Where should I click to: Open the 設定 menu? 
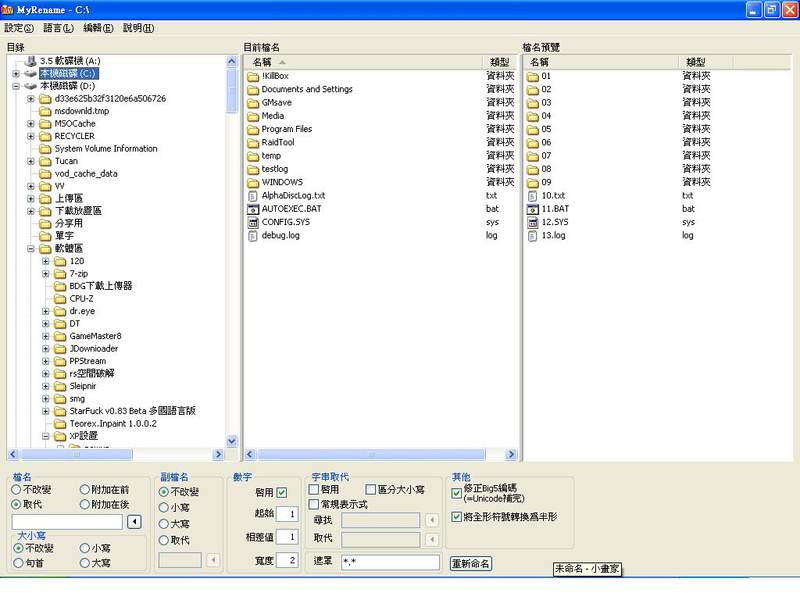(19, 28)
